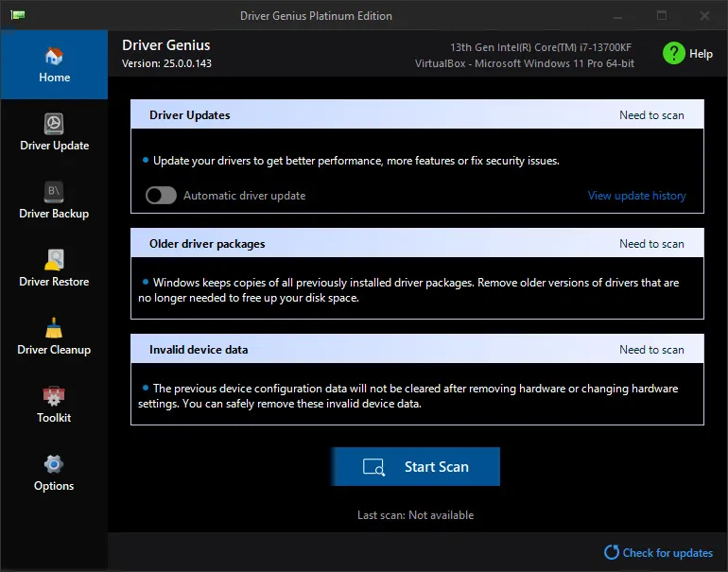Screen dimensions: 728x572
Task: Select the Driver Restore label in sidebar
Action: click(54, 282)
